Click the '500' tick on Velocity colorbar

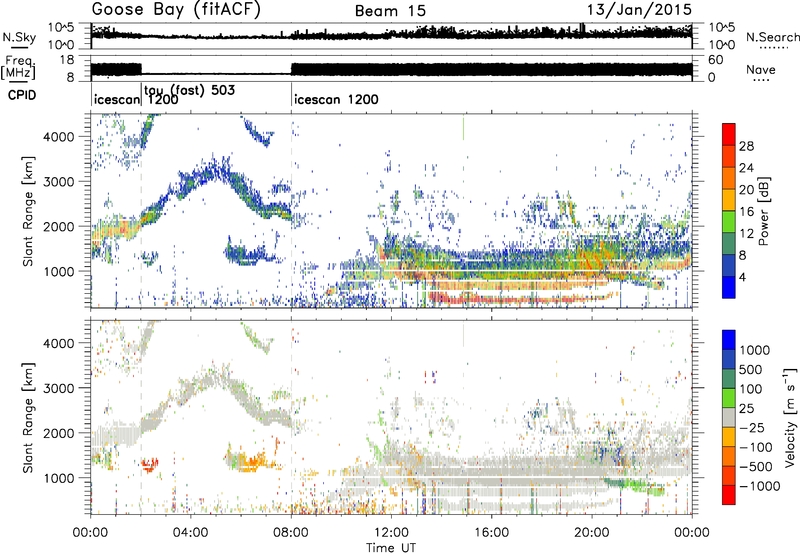click(751, 369)
